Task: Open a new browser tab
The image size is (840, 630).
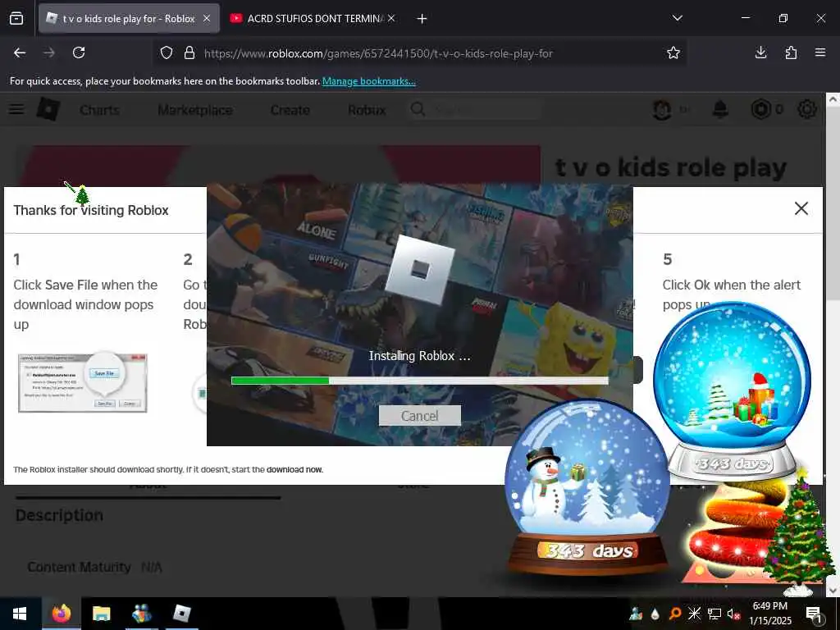Action: (422, 19)
